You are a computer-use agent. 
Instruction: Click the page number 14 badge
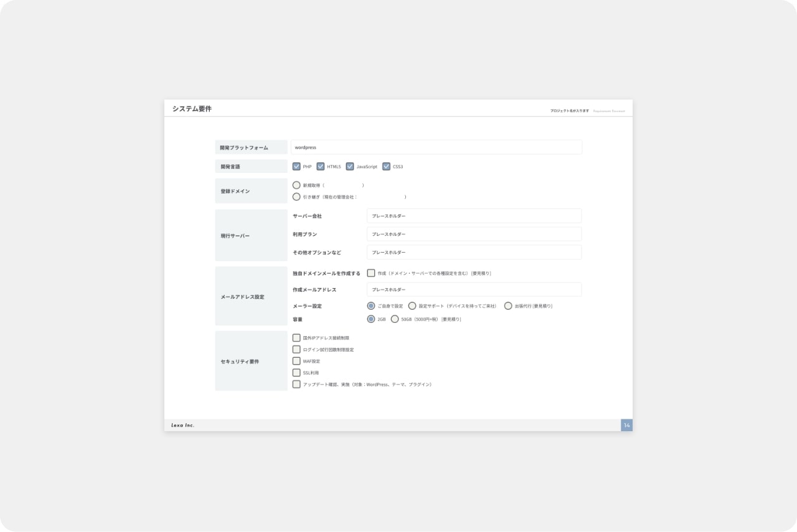(626, 425)
